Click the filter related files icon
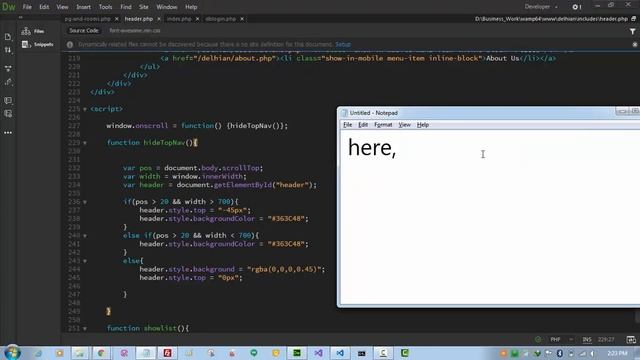This screenshot has width=640, height=360. pyautogui.click(x=632, y=31)
